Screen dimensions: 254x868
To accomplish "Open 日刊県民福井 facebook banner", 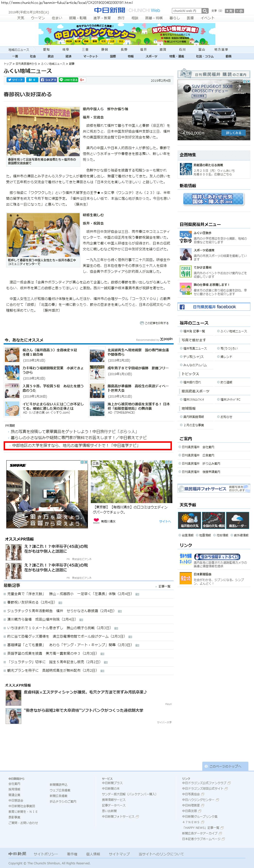I will (x=214, y=307).
